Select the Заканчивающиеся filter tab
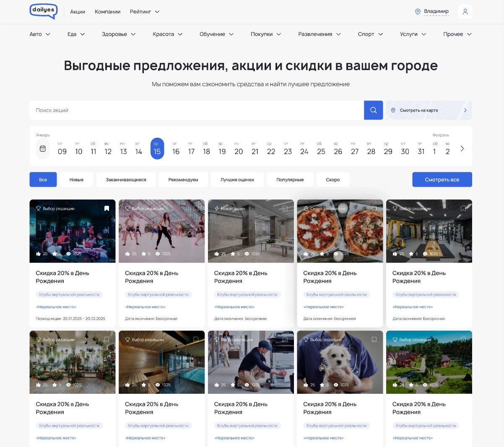This screenshot has height=447, width=504. click(x=126, y=180)
